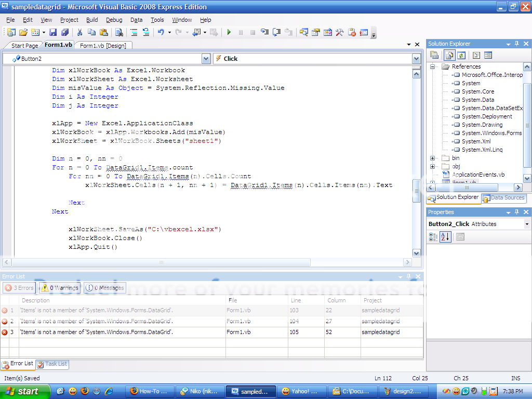Image resolution: width=532 pixels, height=399 pixels.
Task: Open Find using the binoculars icon
Action: point(119,32)
